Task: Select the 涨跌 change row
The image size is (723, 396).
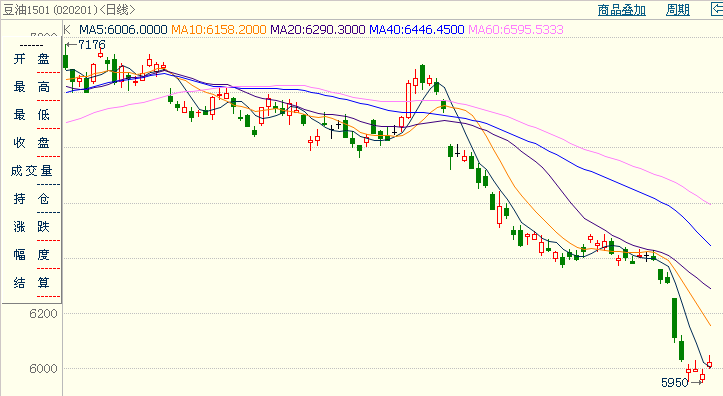Action: point(31,227)
